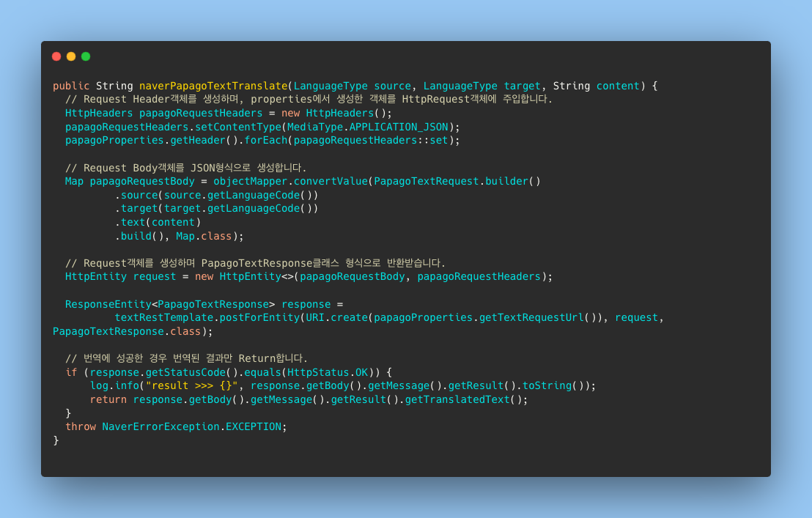Click 'MediaType.APPLICATION_JSON' in the setContentType line
This screenshot has width=812, height=518.
pos(368,127)
